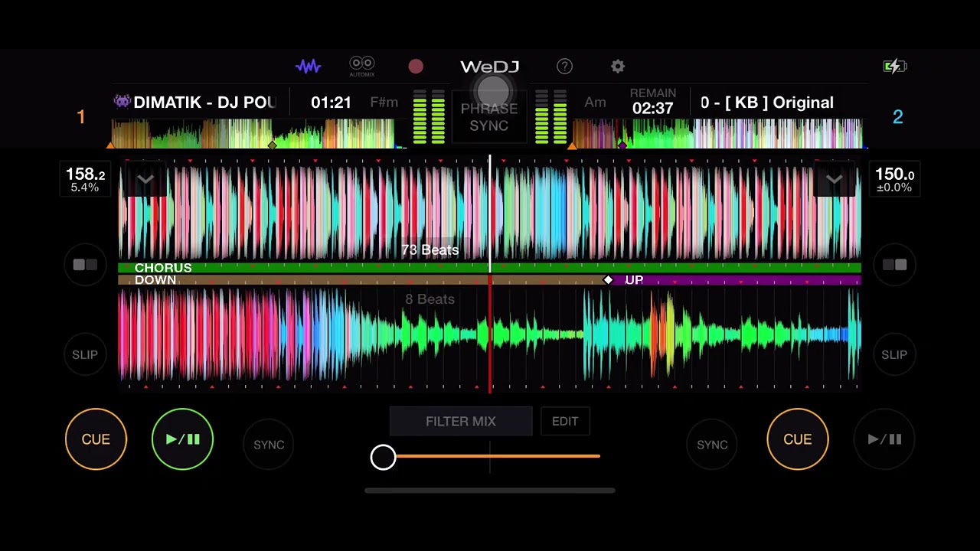Toggle deck 1 SLIP mode
This screenshot has width=980, height=551.
[85, 355]
